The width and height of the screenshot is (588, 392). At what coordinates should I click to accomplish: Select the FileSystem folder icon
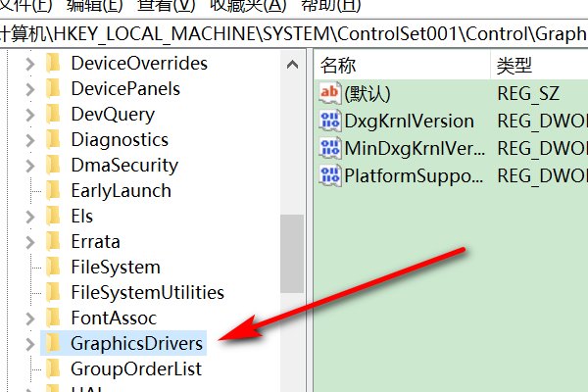tap(53, 267)
